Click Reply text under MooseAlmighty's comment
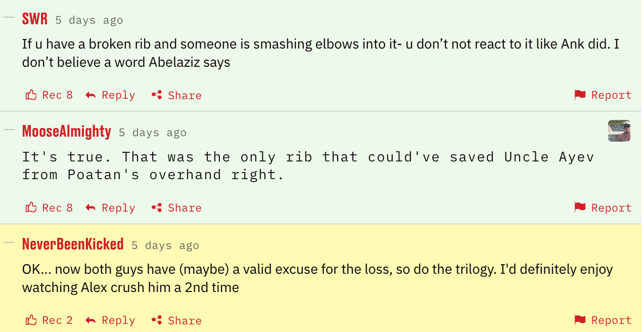This screenshot has height=332, width=644. click(118, 207)
